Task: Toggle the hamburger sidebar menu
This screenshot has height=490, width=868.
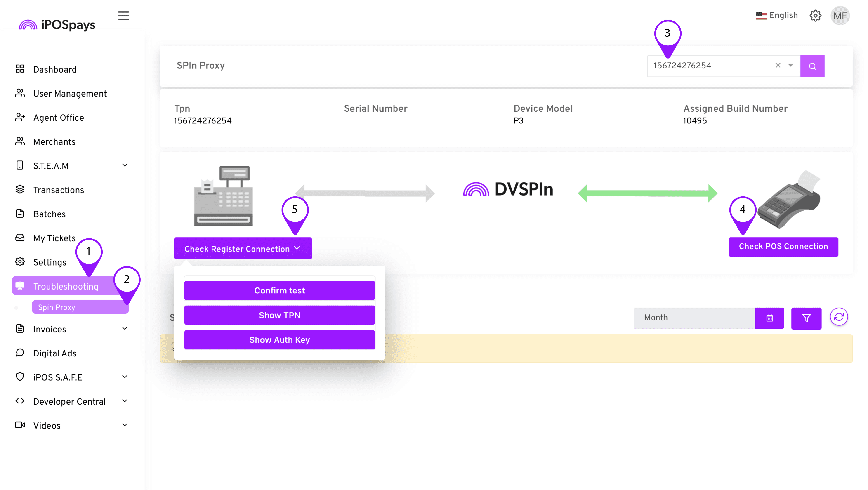Action: pyautogui.click(x=123, y=16)
